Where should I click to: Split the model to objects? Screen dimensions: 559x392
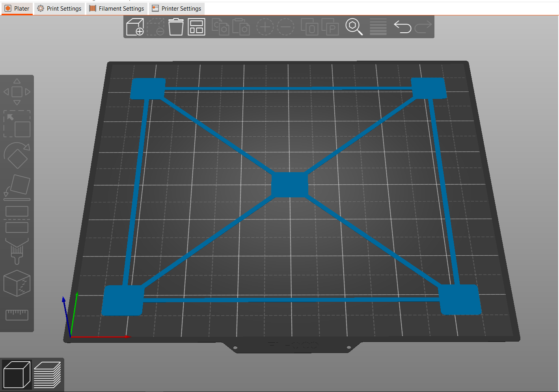coord(310,27)
